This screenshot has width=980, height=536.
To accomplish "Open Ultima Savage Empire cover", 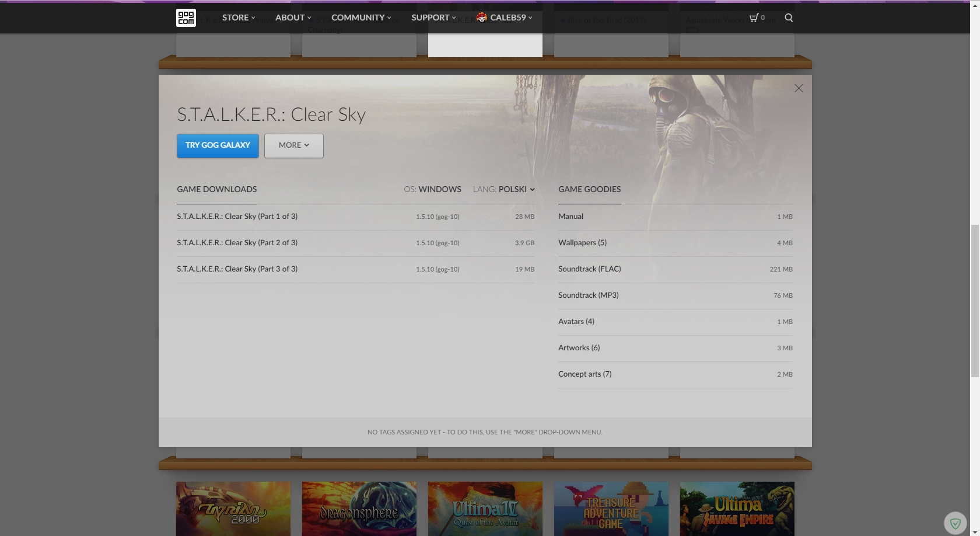I will click(x=737, y=509).
